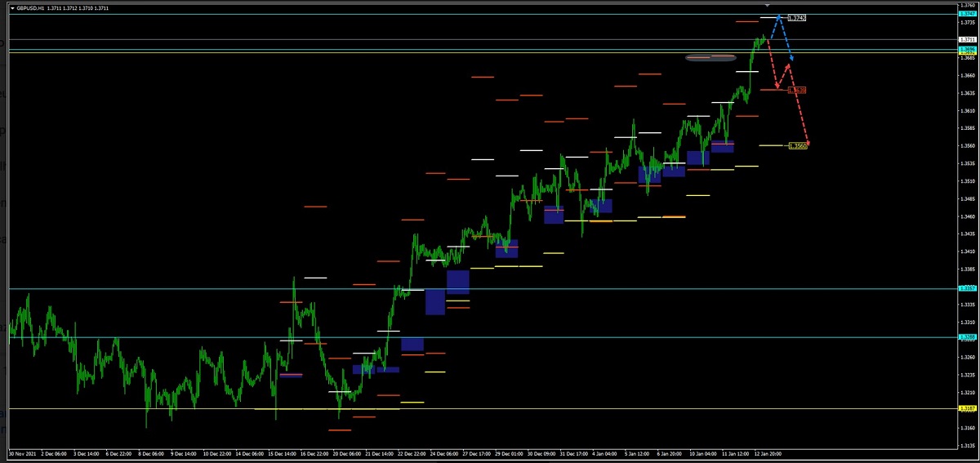Viewport: 980px width, 463px height.
Task: Click the cyan 1.3747 price axis tag
Action: tap(967, 15)
